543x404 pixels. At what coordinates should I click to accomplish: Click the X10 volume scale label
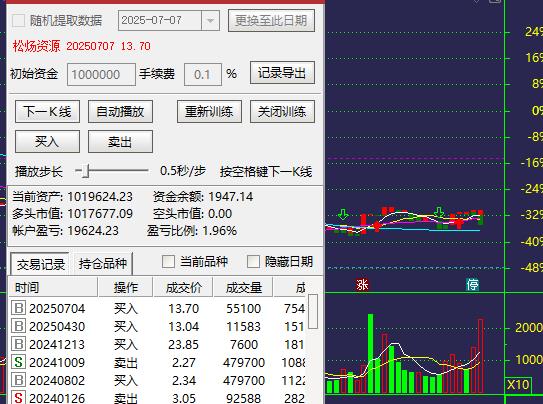click(x=518, y=385)
